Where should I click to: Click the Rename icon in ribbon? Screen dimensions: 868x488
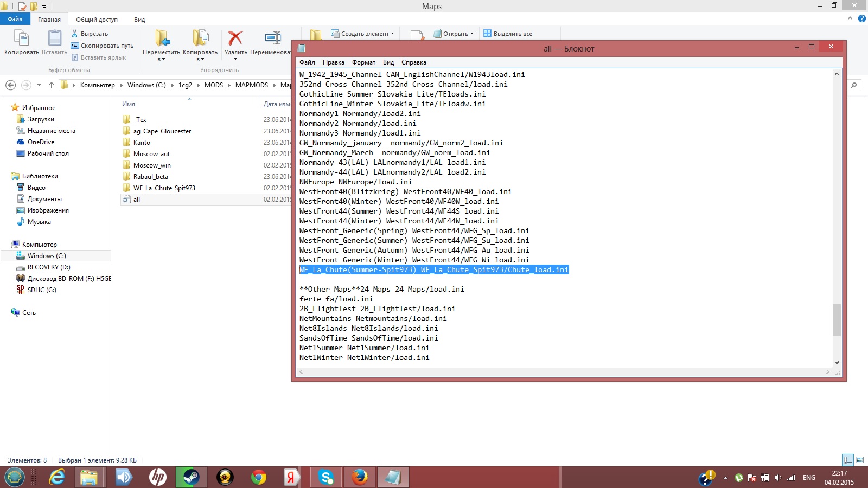point(272,38)
